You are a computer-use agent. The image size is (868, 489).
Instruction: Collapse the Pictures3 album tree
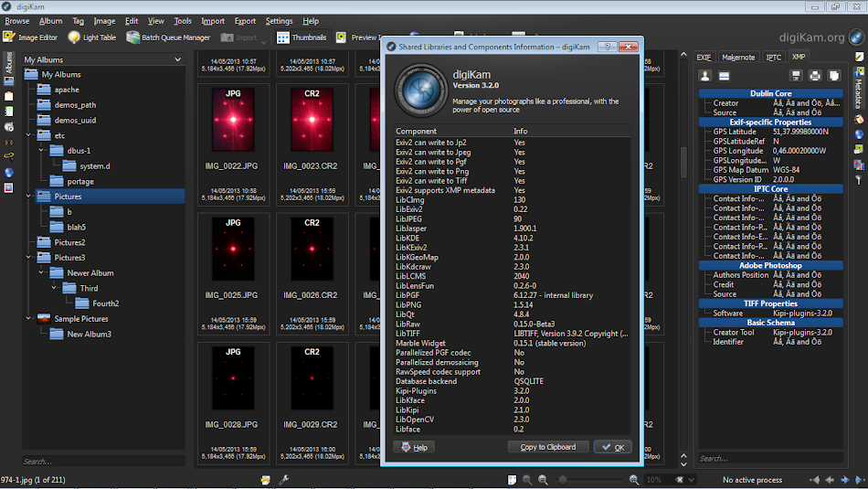pyautogui.click(x=28, y=258)
